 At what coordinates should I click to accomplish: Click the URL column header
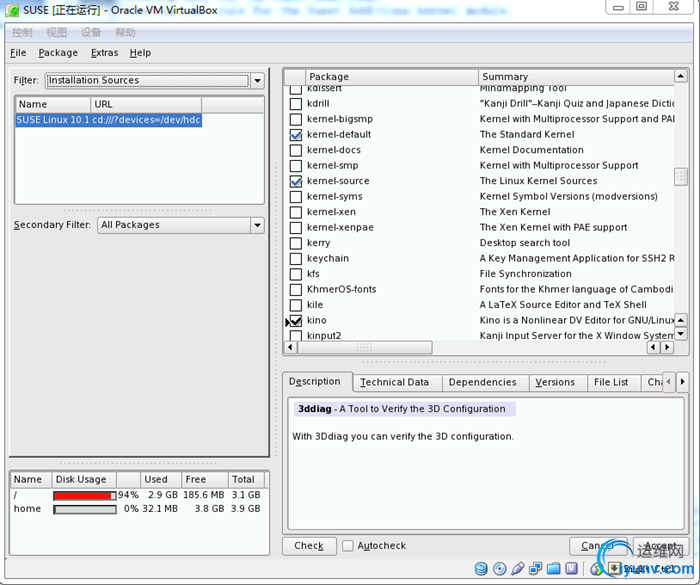146,104
